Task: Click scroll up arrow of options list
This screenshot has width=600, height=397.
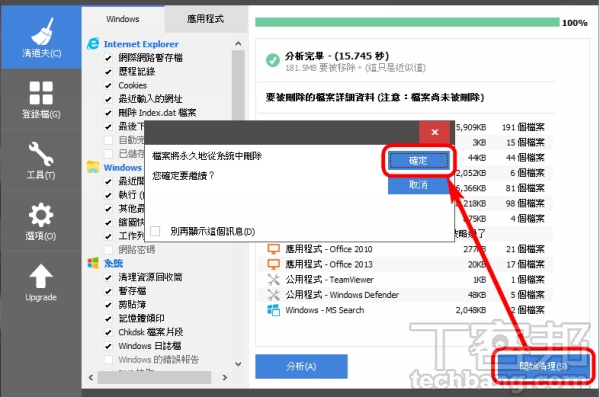Action: pos(238,44)
